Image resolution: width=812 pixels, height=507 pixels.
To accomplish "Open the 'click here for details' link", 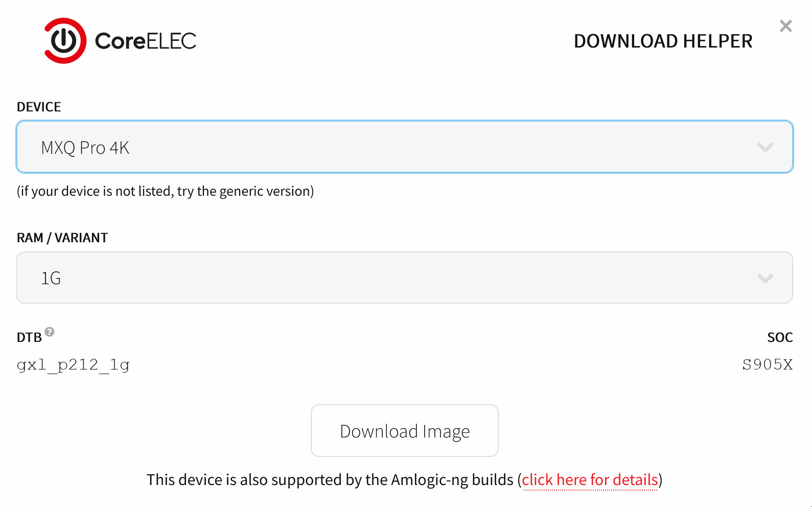I will tap(590, 480).
